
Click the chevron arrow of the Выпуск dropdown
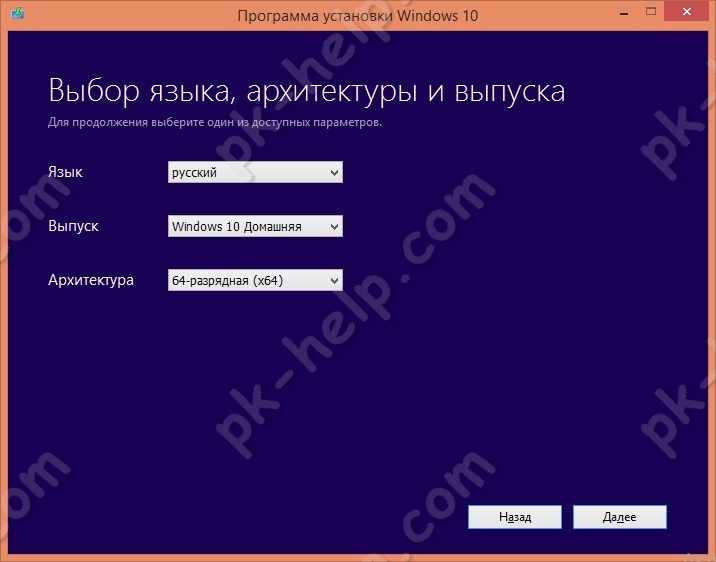[x=334, y=227]
